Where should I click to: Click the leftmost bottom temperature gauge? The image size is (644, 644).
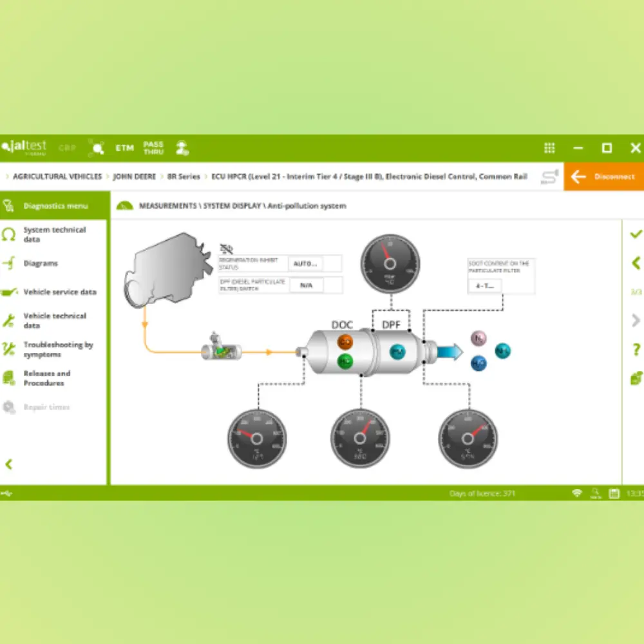pyautogui.click(x=257, y=439)
